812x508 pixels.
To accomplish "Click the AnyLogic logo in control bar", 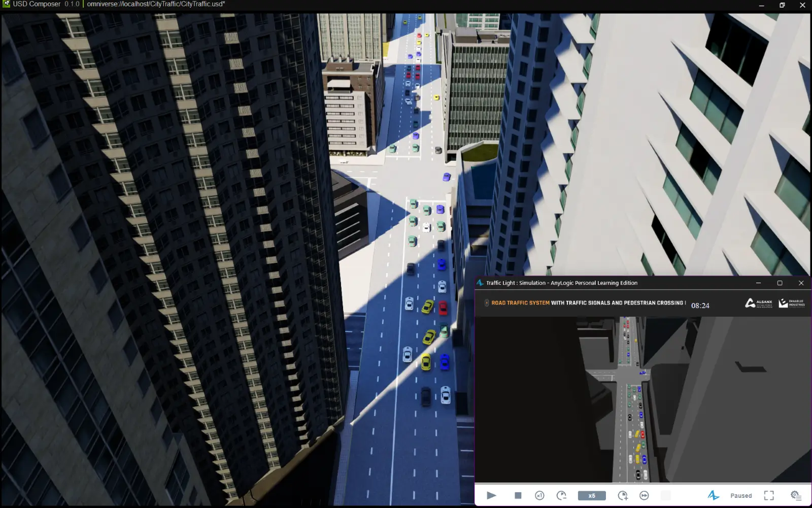I will pos(714,495).
